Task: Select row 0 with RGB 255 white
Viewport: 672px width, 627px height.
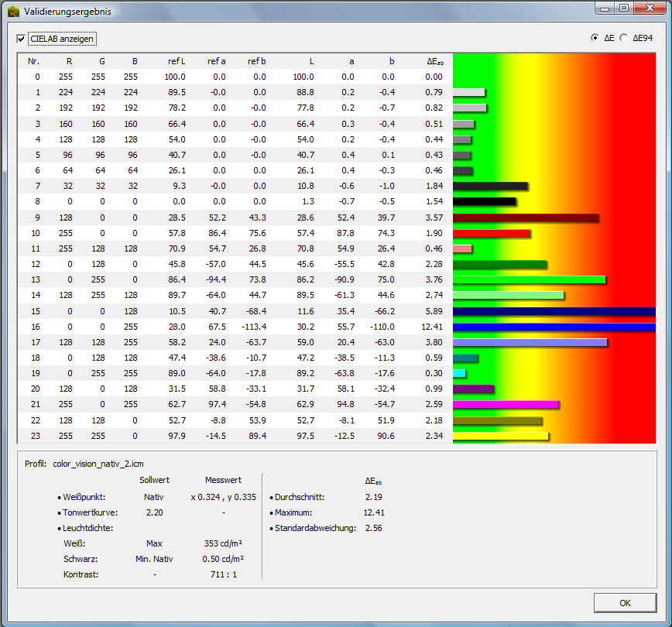Action: click(x=232, y=77)
